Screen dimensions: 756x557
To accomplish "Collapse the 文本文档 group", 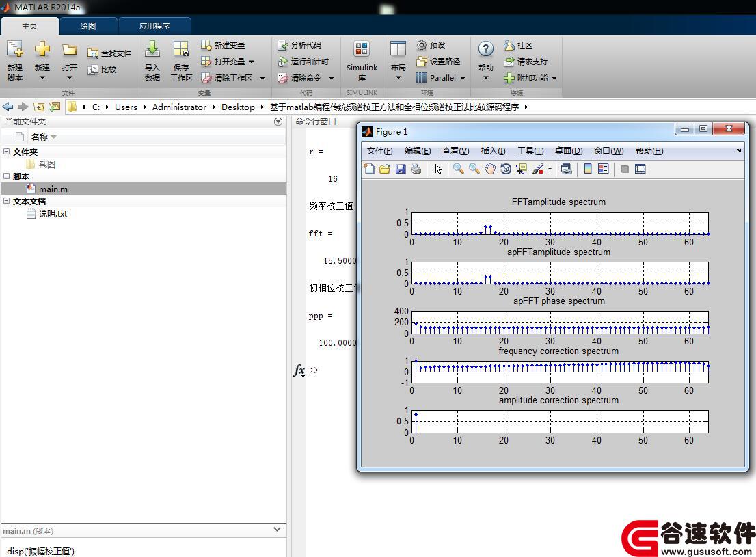I will tap(6, 201).
